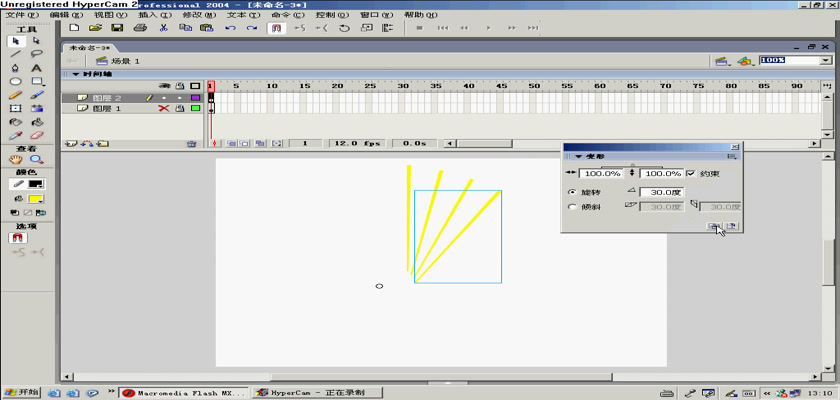The width and height of the screenshot is (840, 400).
Task: Toggle the 约束 constrain checkbox
Action: (691, 173)
